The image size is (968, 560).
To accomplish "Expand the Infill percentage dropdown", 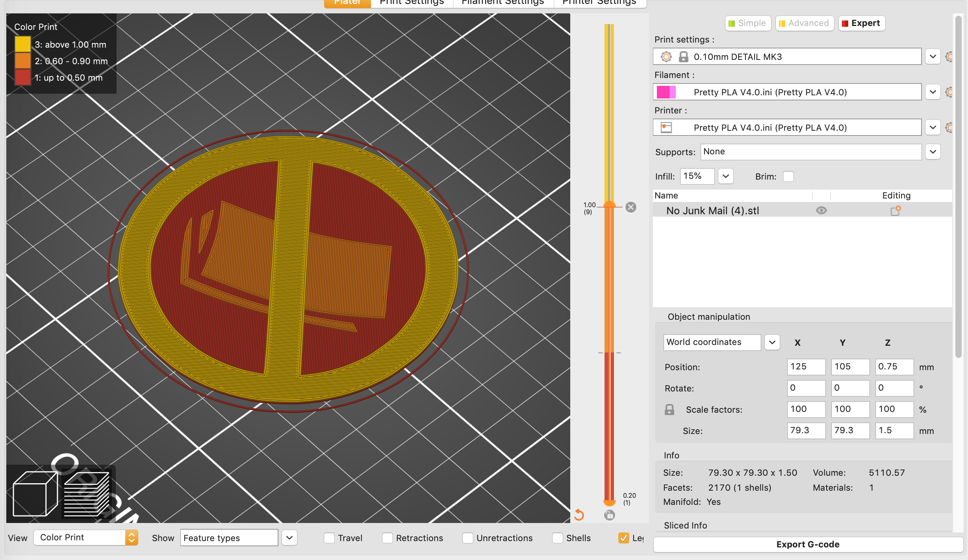I will pos(725,176).
